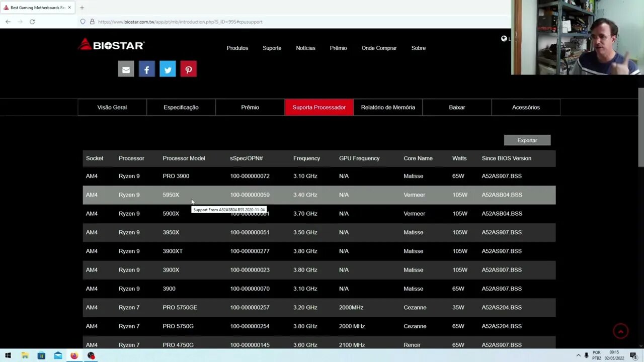Click the browser address bar URL
The height and width of the screenshot is (362, 644).
(180, 22)
